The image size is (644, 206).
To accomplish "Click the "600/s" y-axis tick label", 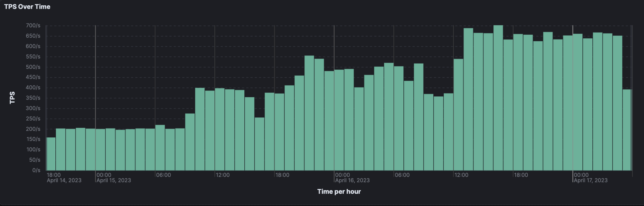I will (33, 46).
